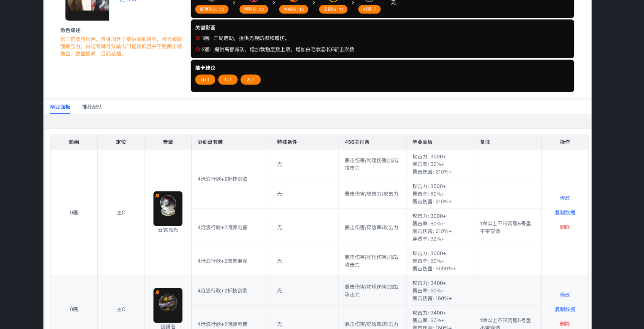Click the arrow between 普通攻击 and 特殊技
The width and height of the screenshot is (644, 329).
[x=234, y=3]
